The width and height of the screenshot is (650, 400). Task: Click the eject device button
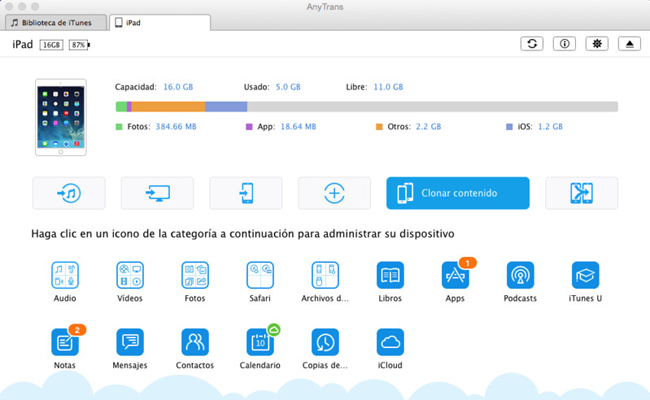[x=627, y=45]
